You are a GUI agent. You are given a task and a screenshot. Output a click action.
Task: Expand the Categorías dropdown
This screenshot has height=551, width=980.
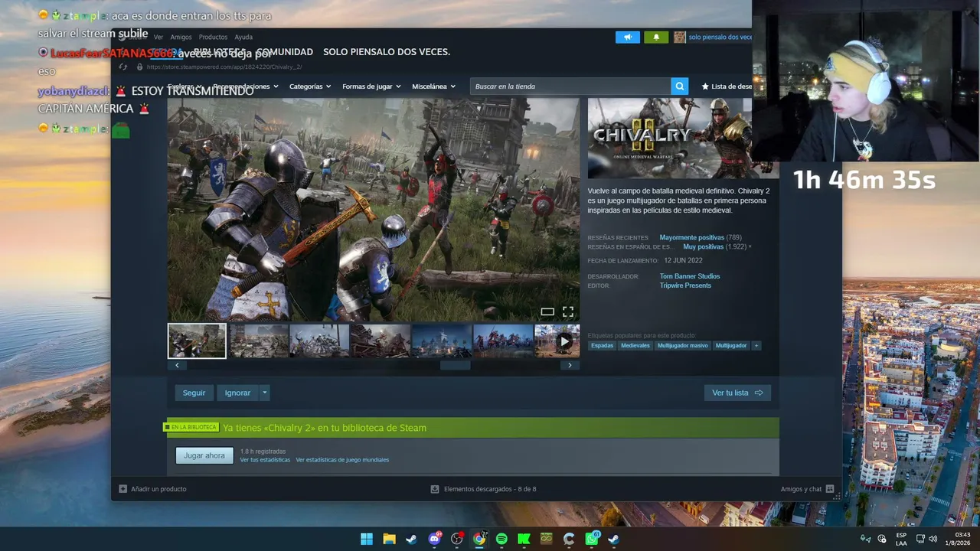tap(310, 86)
